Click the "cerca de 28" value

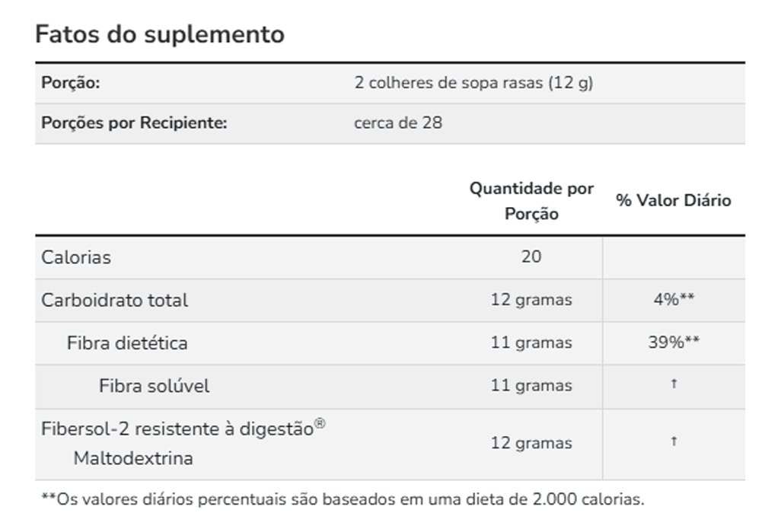pyautogui.click(x=398, y=123)
